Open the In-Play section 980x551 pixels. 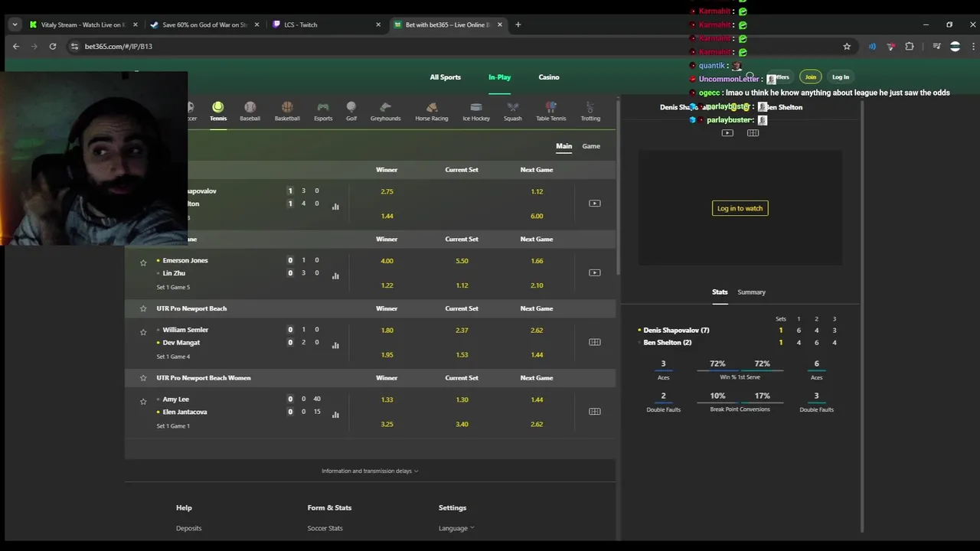pyautogui.click(x=499, y=77)
